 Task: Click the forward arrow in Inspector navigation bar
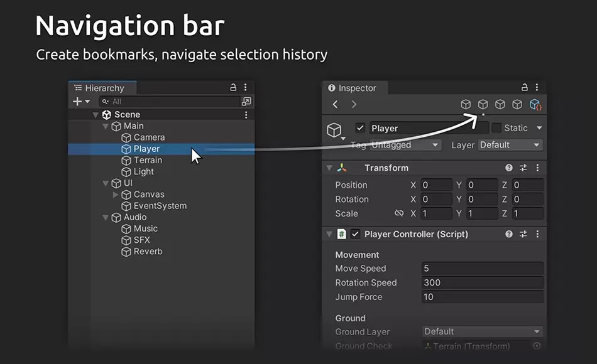click(x=354, y=104)
